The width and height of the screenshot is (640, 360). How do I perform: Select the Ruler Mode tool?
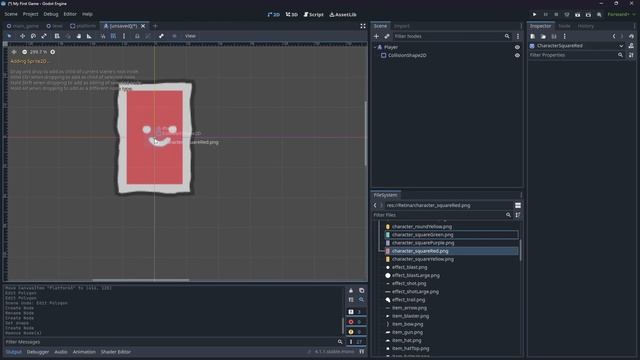pyautogui.click(x=89, y=36)
